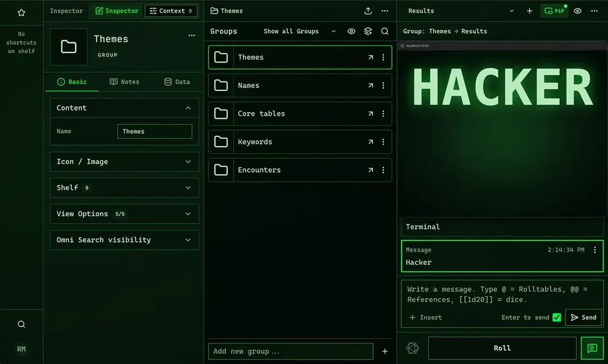Open the Hacker message kebab menu
The height and width of the screenshot is (364, 608).
click(595, 250)
